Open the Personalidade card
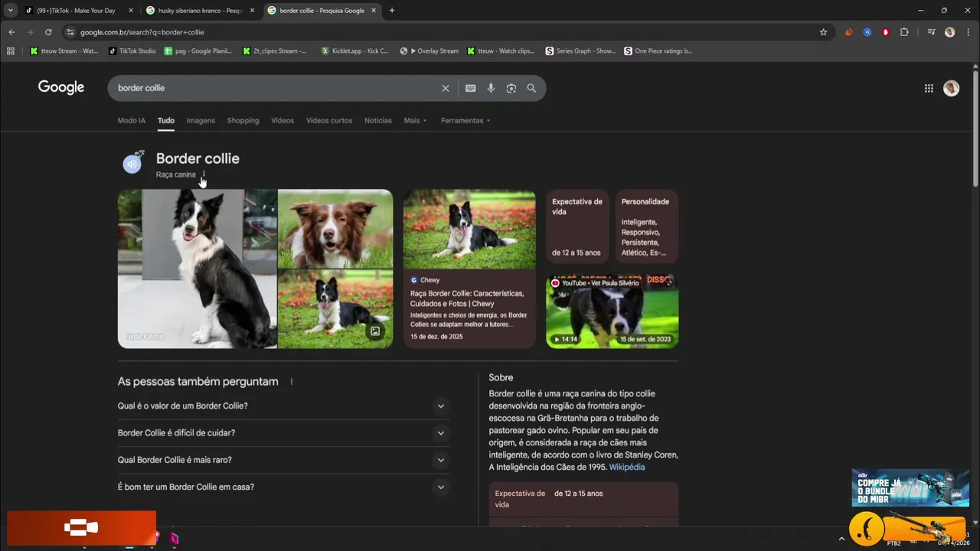This screenshot has width=980, height=551. pos(646,227)
